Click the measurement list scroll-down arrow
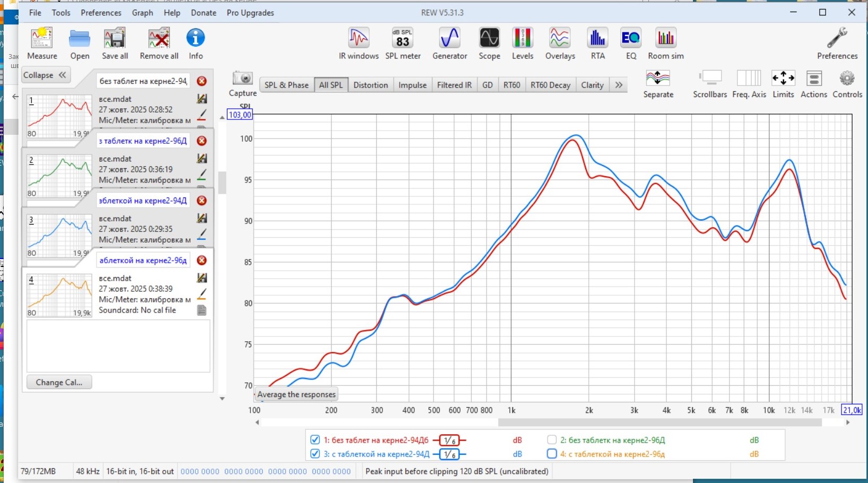 point(222,399)
